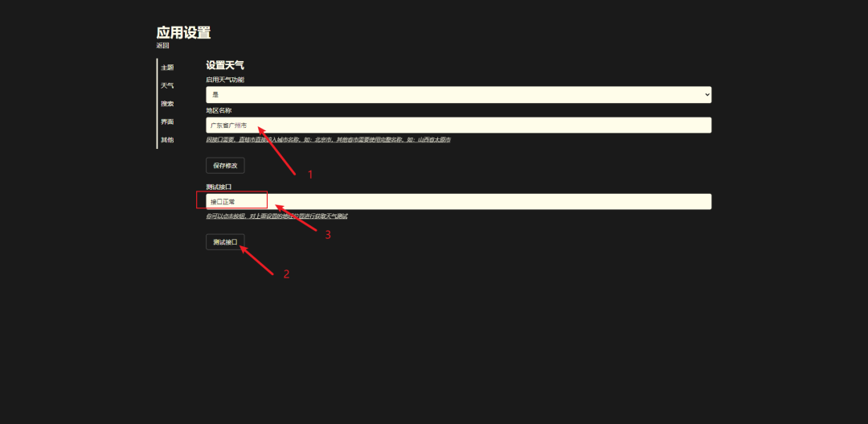This screenshot has width=868, height=424.
Task: Click the 接口正常 result text field
Action: point(458,202)
